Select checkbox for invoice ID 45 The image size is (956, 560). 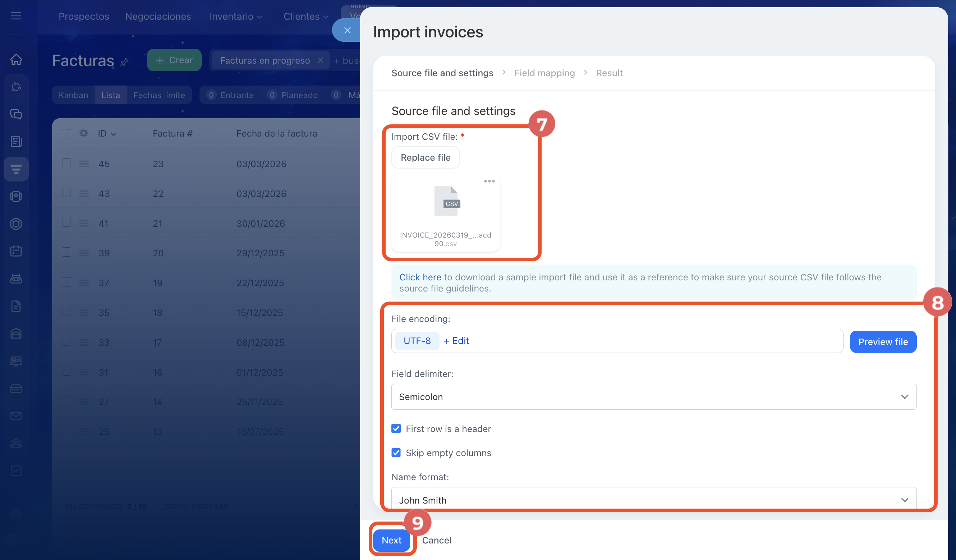66,163
